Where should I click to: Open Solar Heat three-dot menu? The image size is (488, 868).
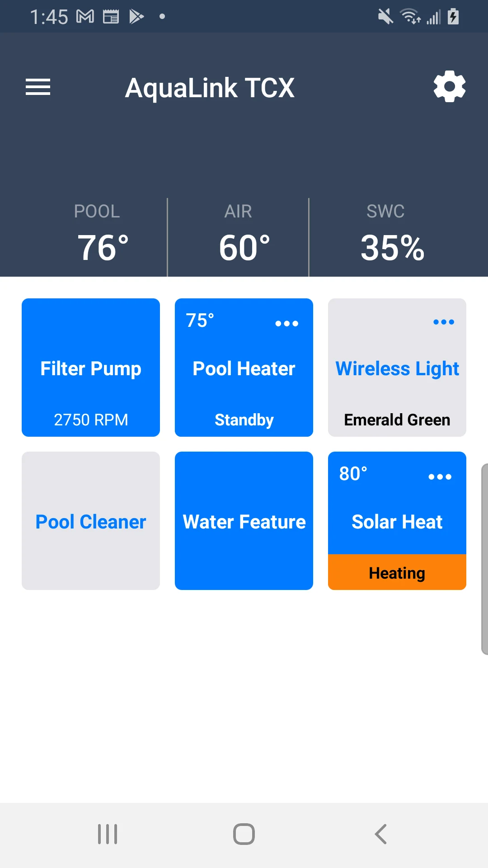440,476
